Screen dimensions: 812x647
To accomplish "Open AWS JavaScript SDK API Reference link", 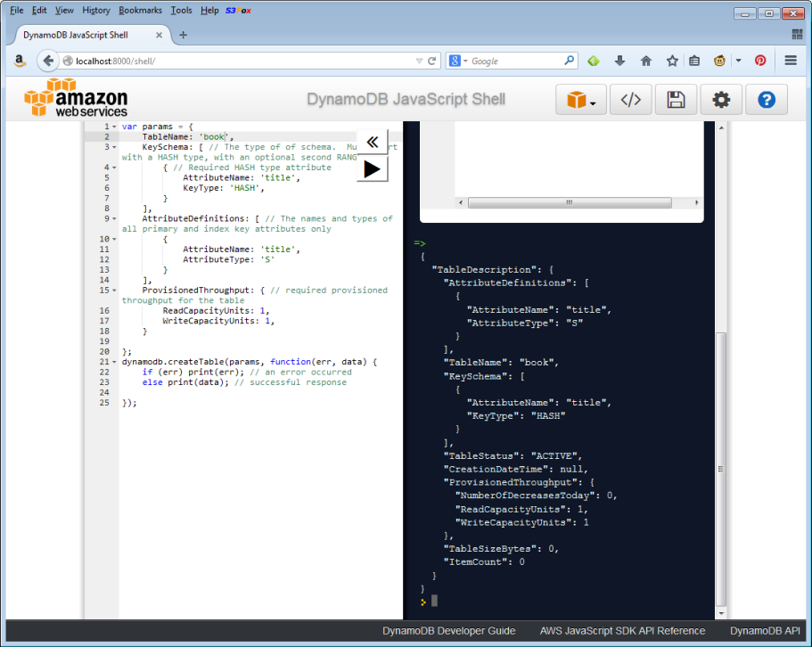I will pos(622,631).
